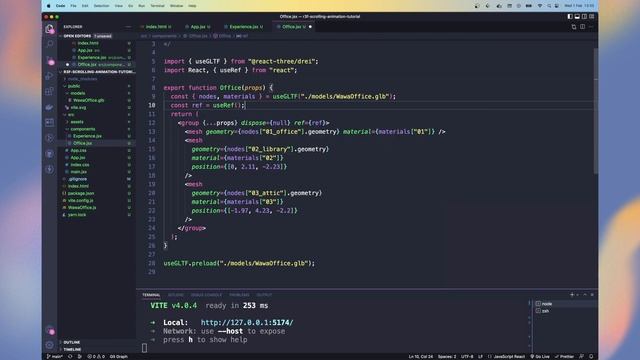Switch to the PROBLEMS panel tab
The width and height of the screenshot is (640, 360).
[x=239, y=295]
